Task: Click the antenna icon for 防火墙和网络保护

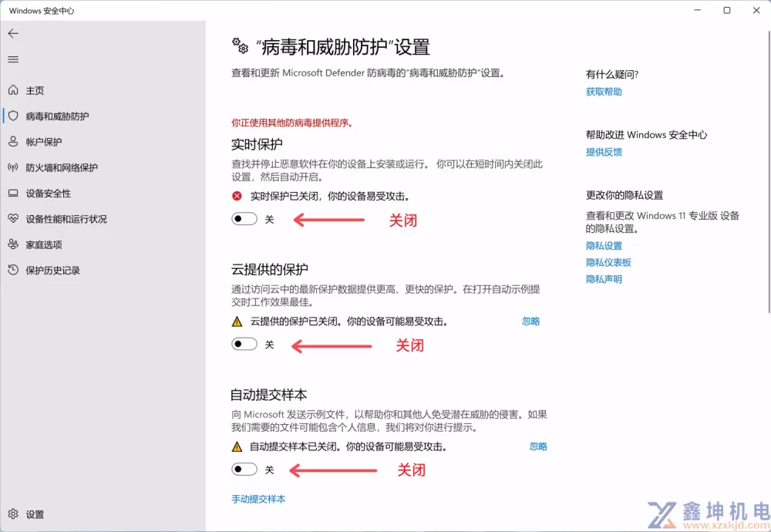Action: [x=13, y=167]
